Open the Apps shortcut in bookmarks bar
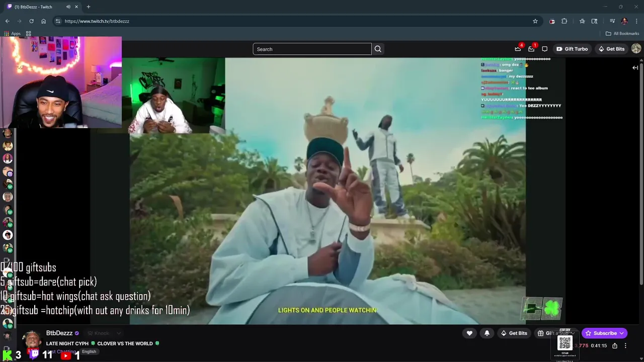The height and width of the screenshot is (362, 644). tap(13, 34)
